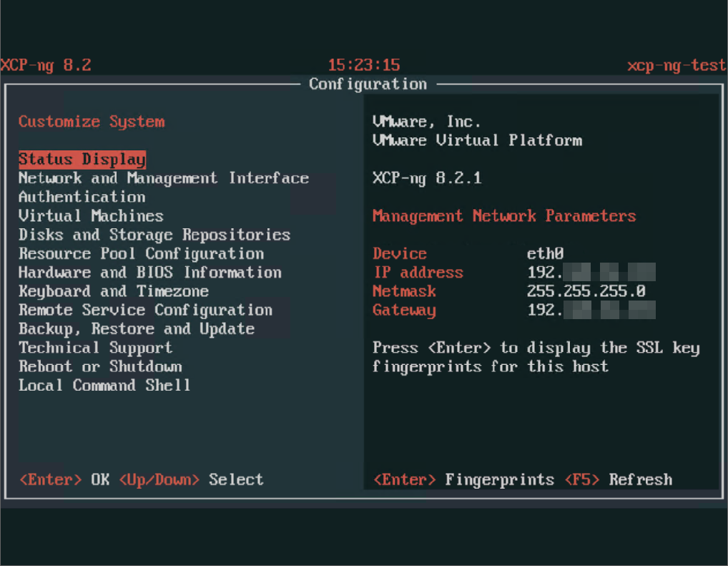
Task: Choose Reboot or Shutdown
Action: 100,366
